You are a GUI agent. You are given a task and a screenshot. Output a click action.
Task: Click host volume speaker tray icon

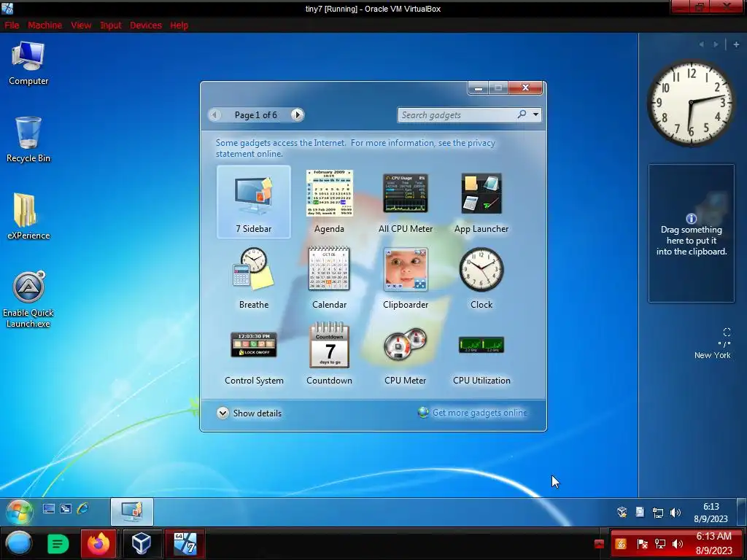click(677, 544)
